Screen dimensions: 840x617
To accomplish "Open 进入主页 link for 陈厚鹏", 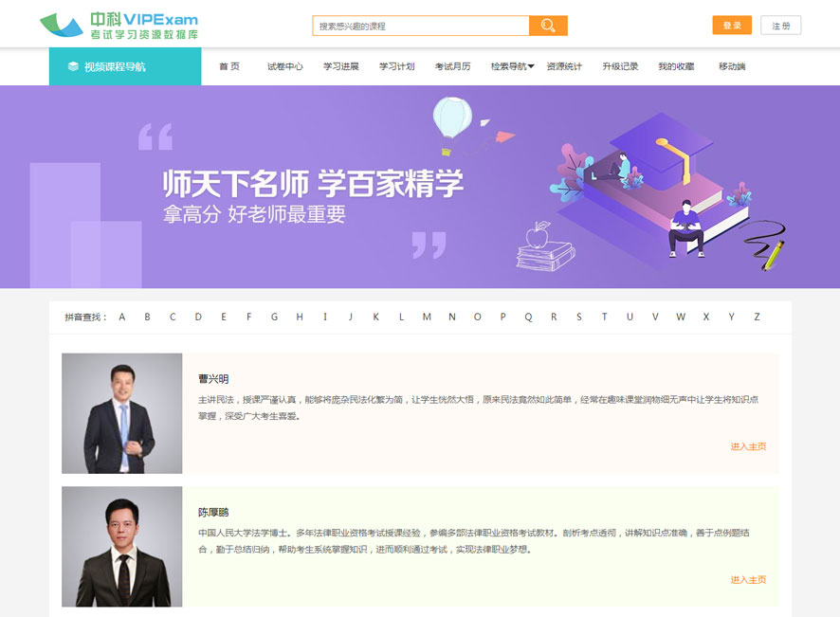I will (748, 579).
